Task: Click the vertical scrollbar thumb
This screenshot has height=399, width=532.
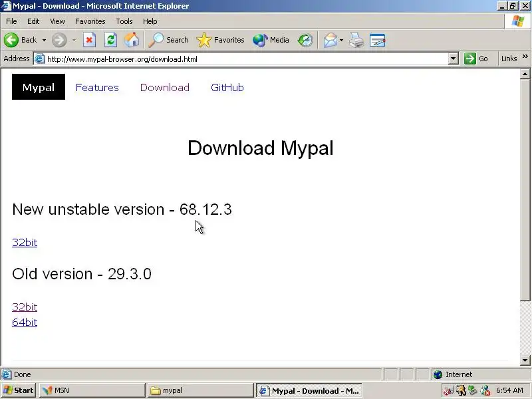Action: coord(525,190)
